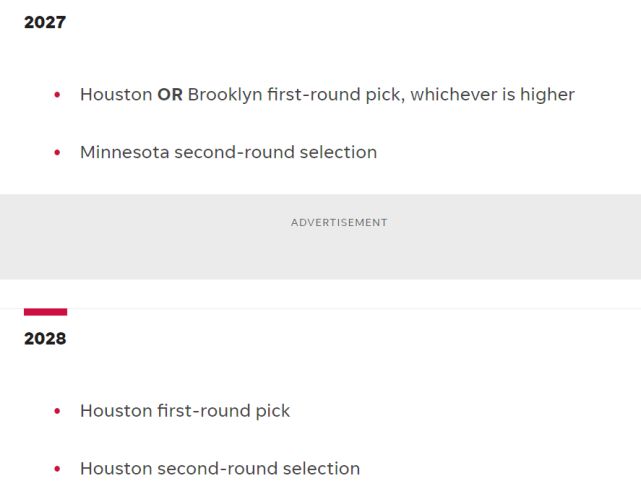
Task: Click the red bullet before Minnesota
Action: click(x=57, y=153)
